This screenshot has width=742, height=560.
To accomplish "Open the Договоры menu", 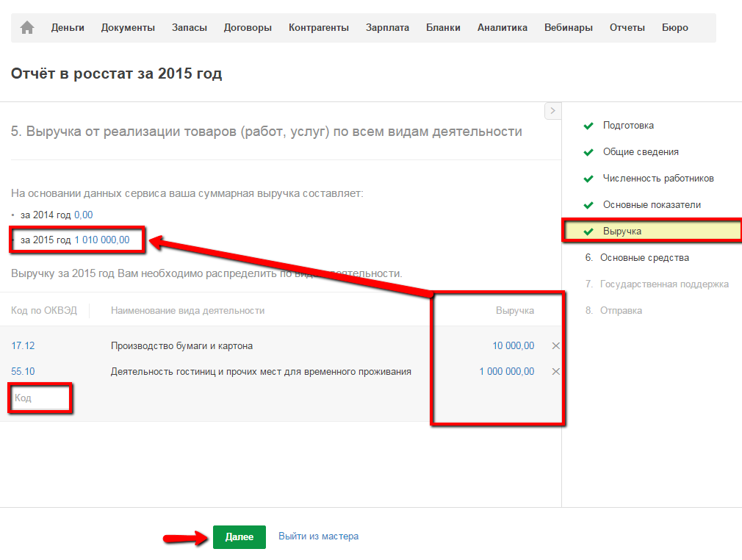I will (248, 28).
